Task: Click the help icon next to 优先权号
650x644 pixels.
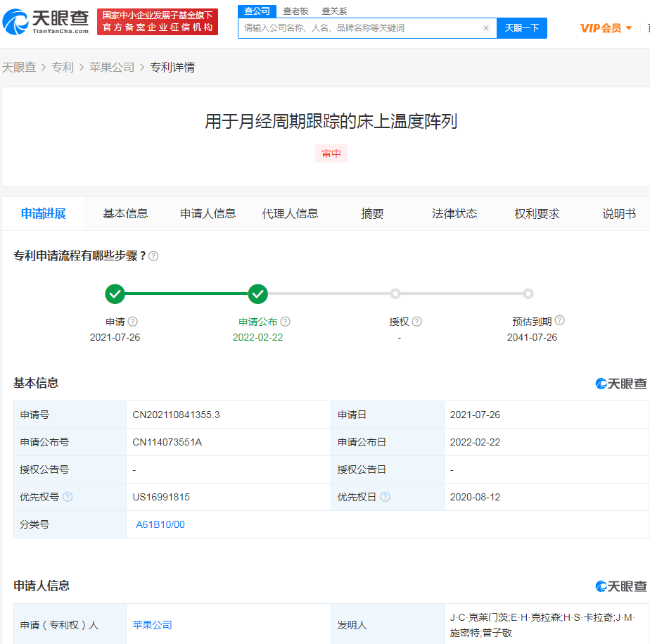Action: point(67,497)
